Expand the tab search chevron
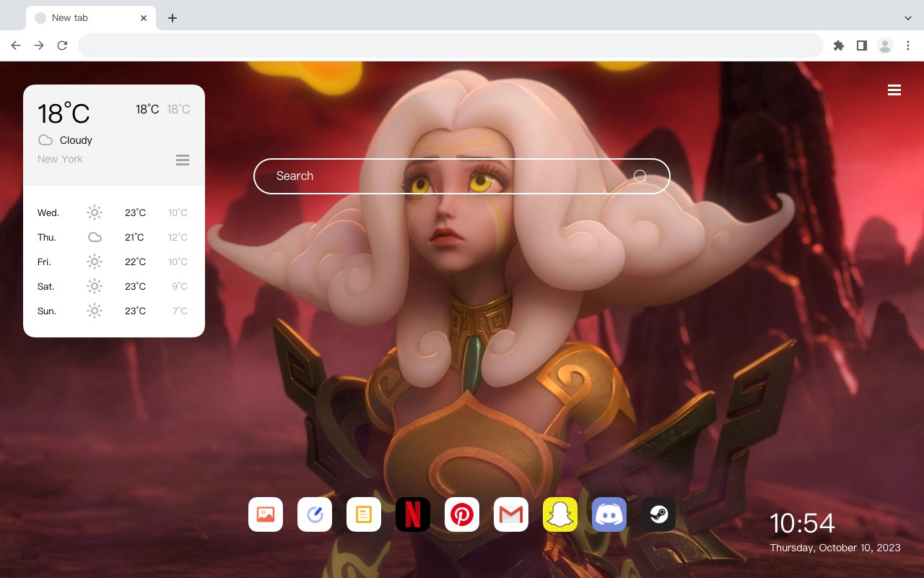Image resolution: width=924 pixels, height=578 pixels. pos(908,18)
